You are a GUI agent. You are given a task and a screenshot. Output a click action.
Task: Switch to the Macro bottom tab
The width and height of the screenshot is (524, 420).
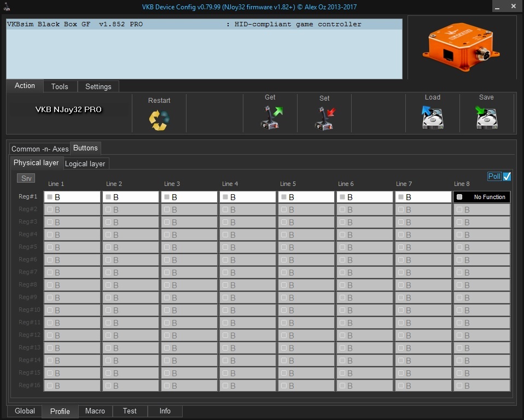[x=95, y=411]
